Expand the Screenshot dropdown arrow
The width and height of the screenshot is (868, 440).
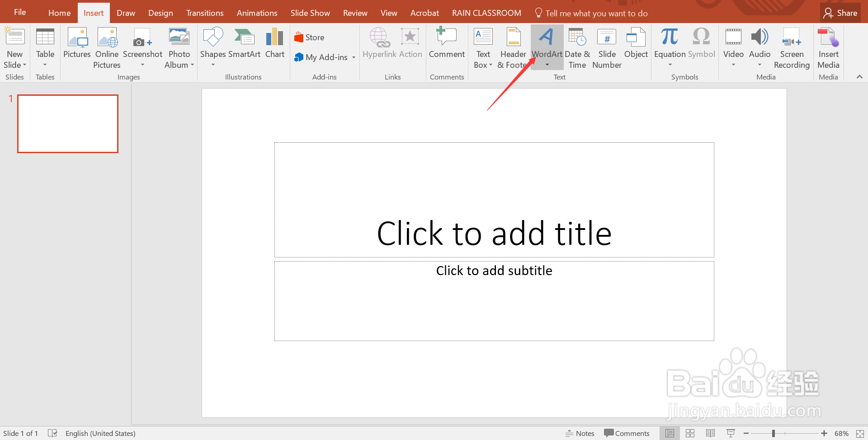pos(142,65)
